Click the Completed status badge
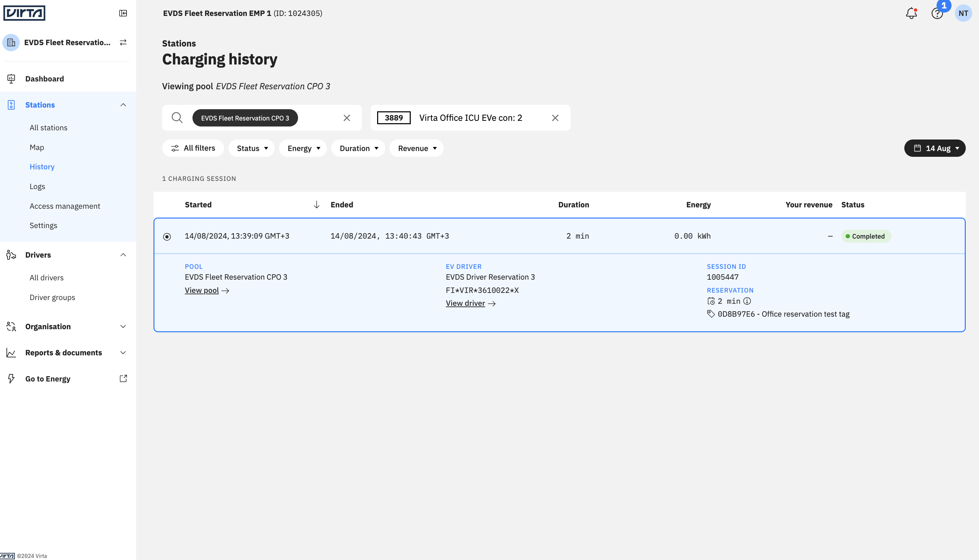Viewport: 979px width, 560px height. tap(866, 236)
